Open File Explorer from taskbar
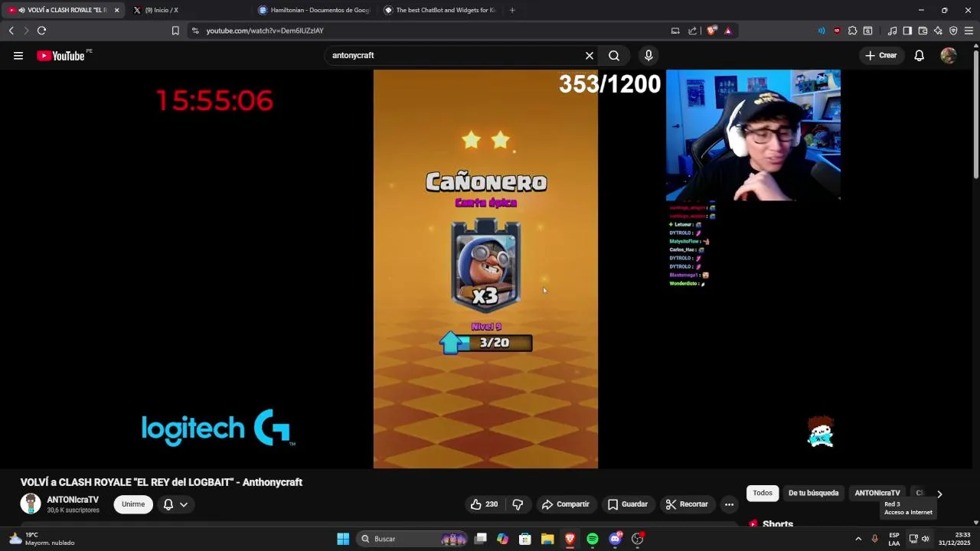Screen dimensions: 980x551 pyautogui.click(x=547, y=539)
